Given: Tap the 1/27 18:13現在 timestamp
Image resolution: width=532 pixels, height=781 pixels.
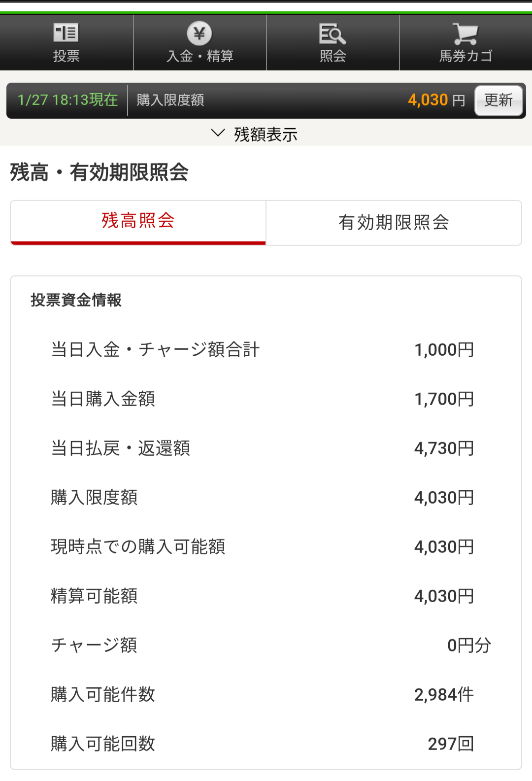Looking at the screenshot, I should (67, 100).
